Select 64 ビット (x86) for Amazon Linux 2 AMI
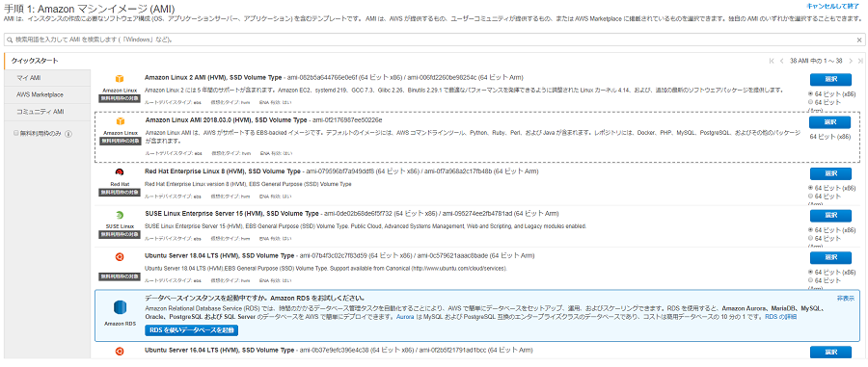Screen dimensions: 868x367 pyautogui.click(x=811, y=94)
